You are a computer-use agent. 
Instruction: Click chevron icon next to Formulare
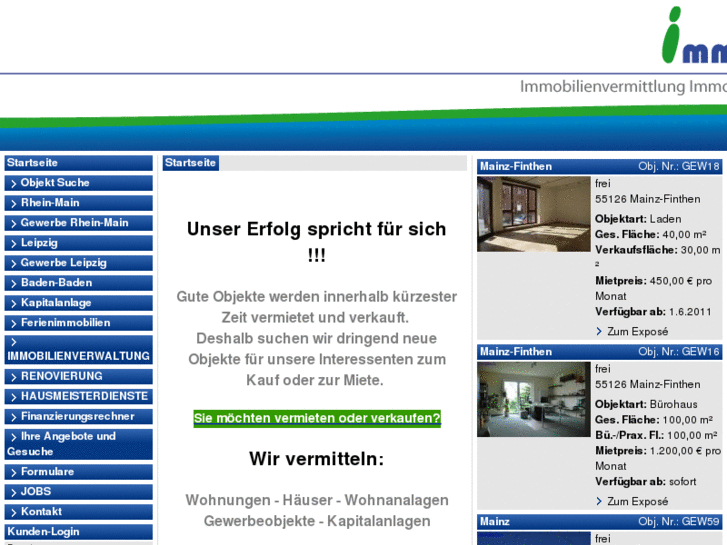click(13, 473)
